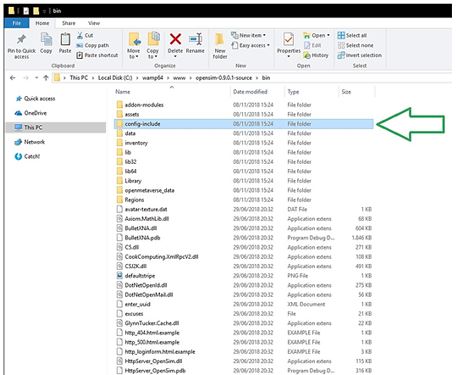Select the inventory folder
Viewport: 456px width, 375px height.
136,143
